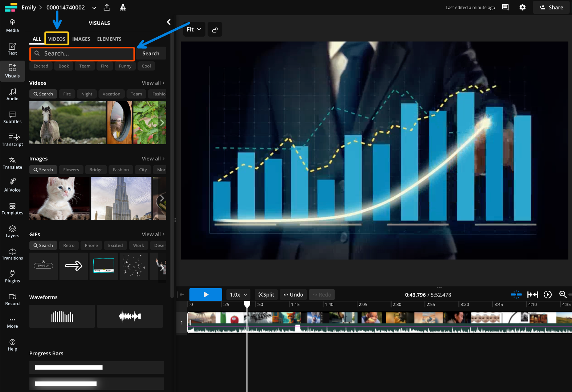
Task: Add the horse video thumbnail
Action: [x=68, y=123]
